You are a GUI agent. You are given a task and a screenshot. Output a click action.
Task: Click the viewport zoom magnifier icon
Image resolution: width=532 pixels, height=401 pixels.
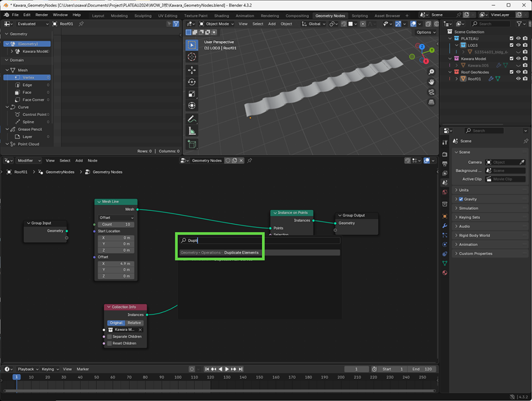(431, 72)
